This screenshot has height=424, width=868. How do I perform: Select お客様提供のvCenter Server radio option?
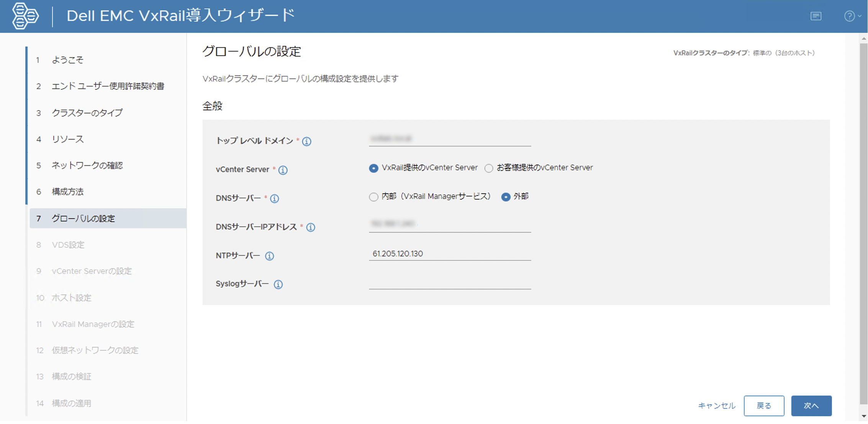(489, 168)
